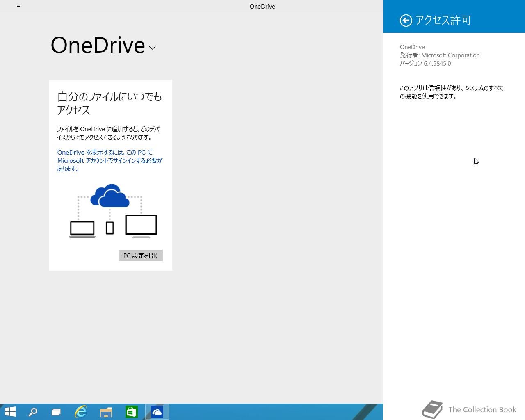This screenshot has width=525, height=420.
Task: Launch Internet Explorer from taskbar
Action: [81, 412]
